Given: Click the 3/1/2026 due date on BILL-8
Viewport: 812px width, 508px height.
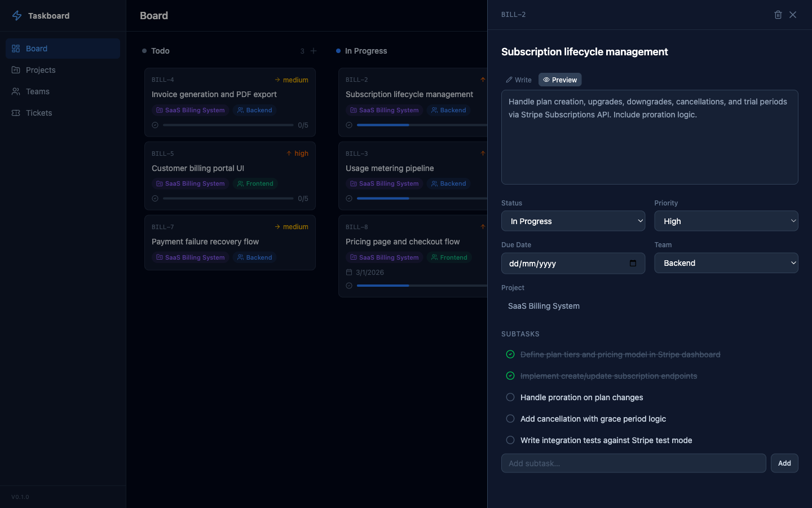Looking at the screenshot, I should (x=365, y=272).
